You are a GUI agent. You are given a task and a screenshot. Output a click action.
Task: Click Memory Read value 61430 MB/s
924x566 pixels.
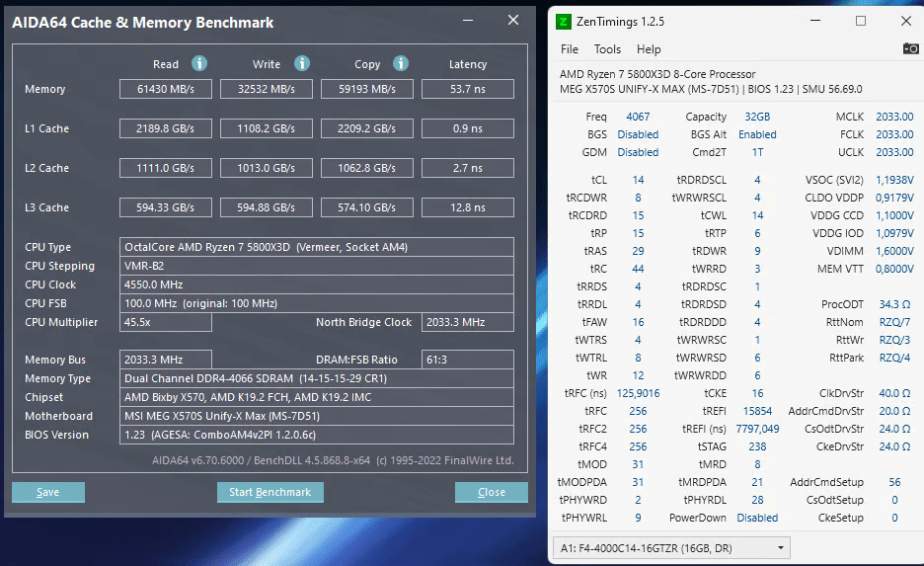coord(166,89)
